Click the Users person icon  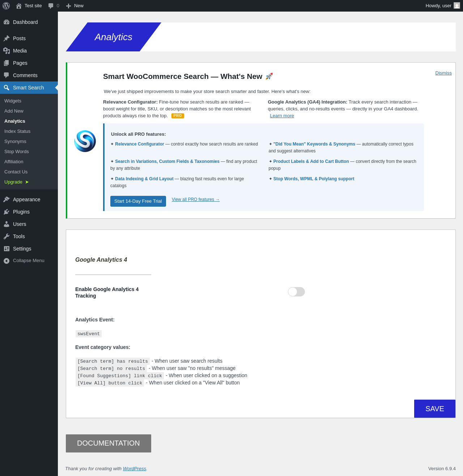[7, 224]
